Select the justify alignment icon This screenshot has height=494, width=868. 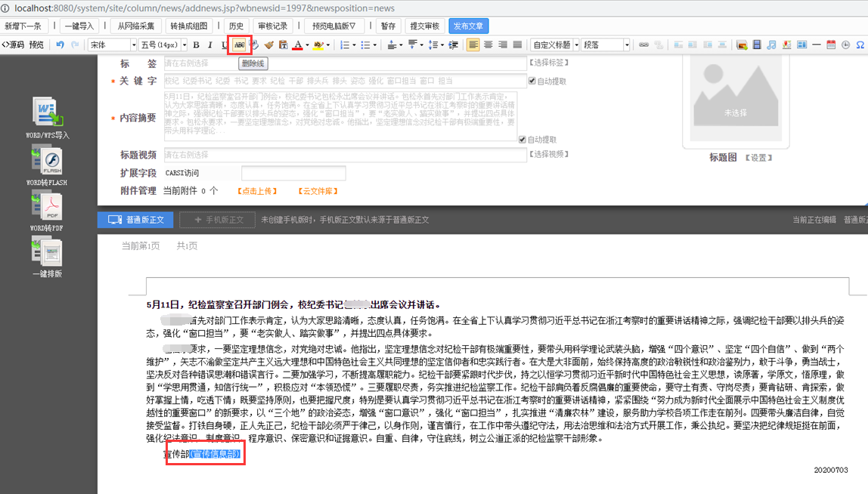[x=517, y=45]
